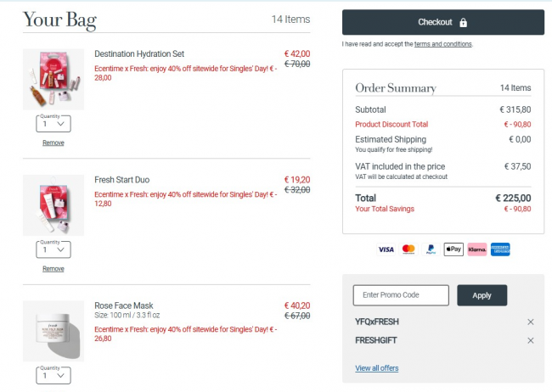Click the American Express icon
The width and height of the screenshot is (552, 392).
(500, 249)
